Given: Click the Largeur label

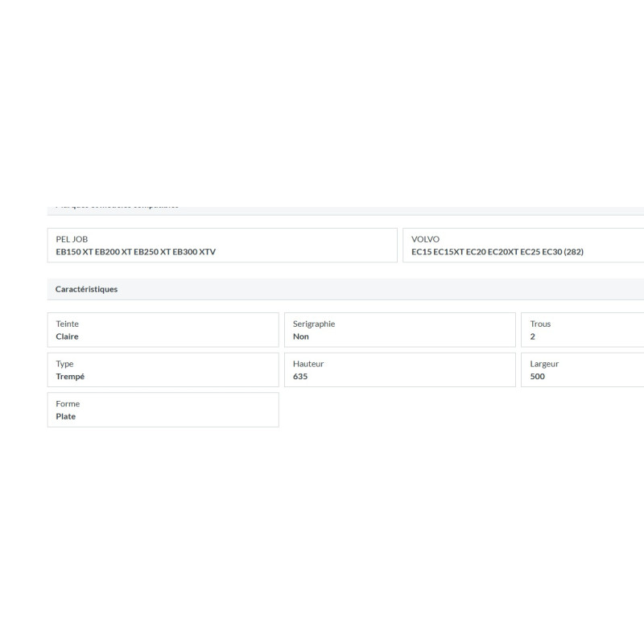Looking at the screenshot, I should (544, 364).
